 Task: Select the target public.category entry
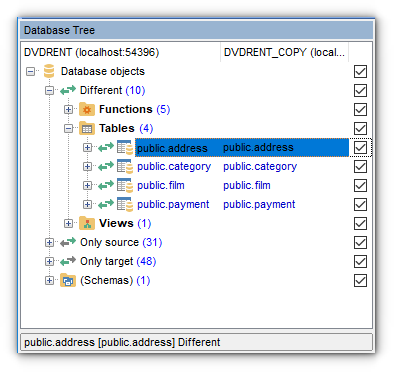coord(260,166)
